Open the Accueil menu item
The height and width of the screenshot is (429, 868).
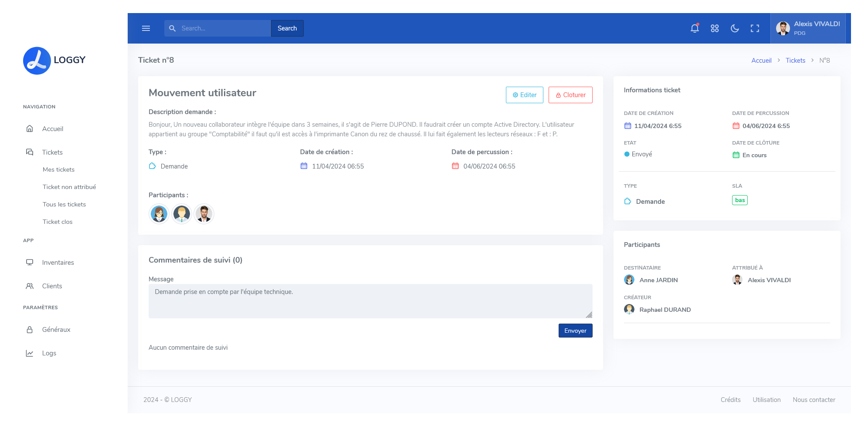pos(53,128)
